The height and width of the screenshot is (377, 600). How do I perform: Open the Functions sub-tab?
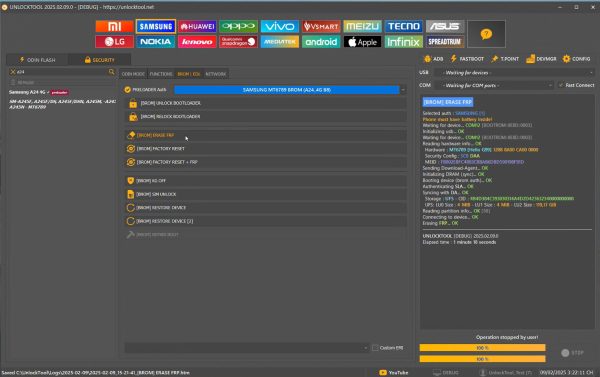pyautogui.click(x=161, y=74)
